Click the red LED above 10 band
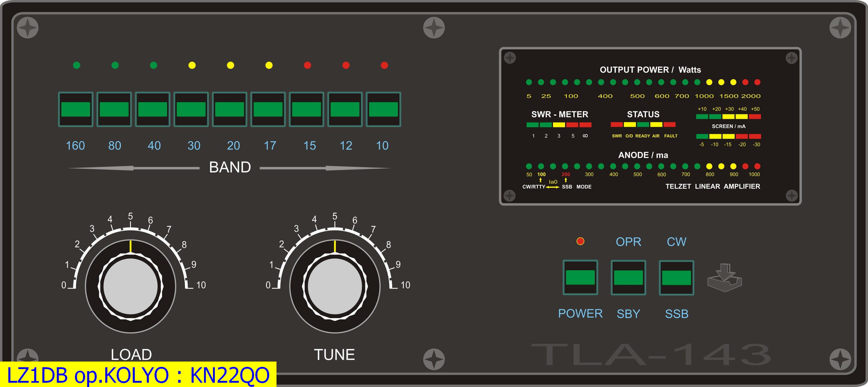The image size is (868, 387). (x=384, y=65)
